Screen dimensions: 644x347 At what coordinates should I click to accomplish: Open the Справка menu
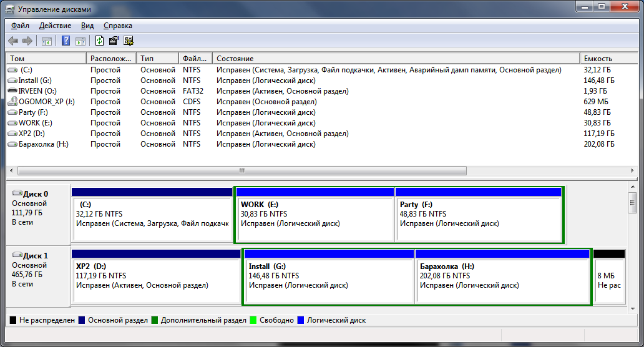click(117, 26)
